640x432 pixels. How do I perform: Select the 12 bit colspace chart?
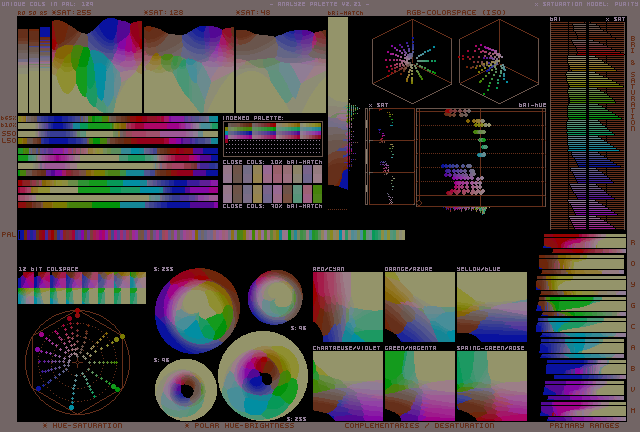pos(81,288)
